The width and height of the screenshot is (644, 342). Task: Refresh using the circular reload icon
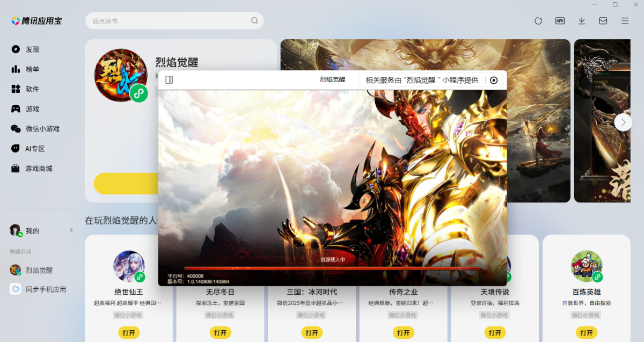tap(538, 20)
